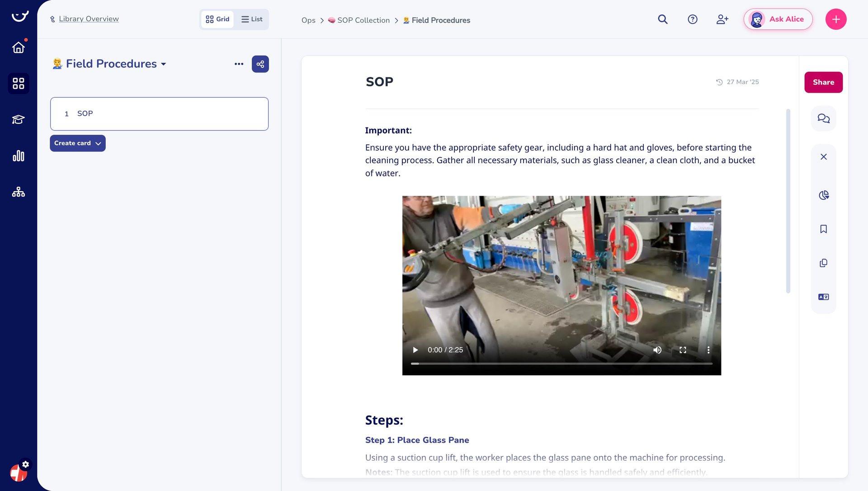Click the Share button
Screen dimensions: 868x491
pos(823,82)
